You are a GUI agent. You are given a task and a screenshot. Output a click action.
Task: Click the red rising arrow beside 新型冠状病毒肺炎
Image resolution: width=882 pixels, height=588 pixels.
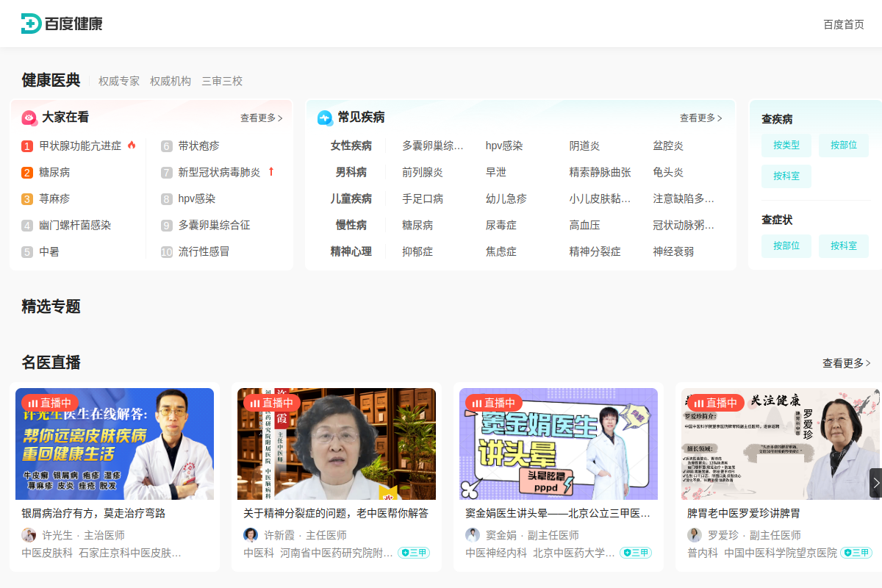(x=272, y=172)
